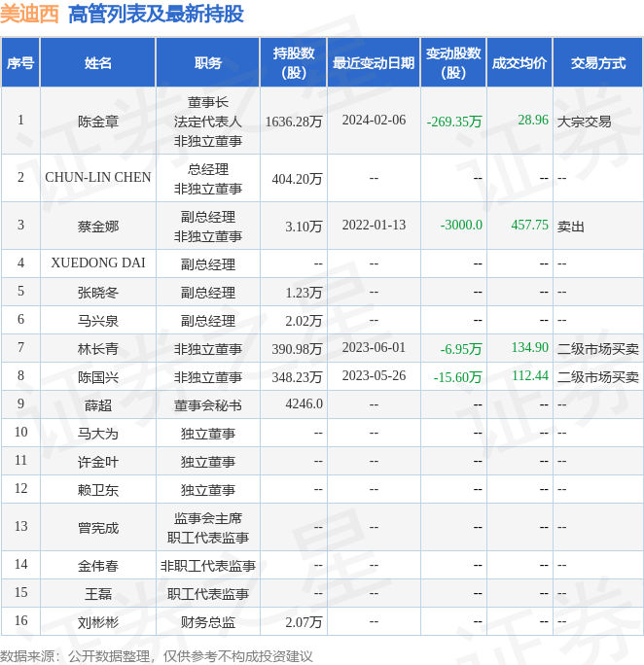644x665 pixels.
Task: Click the average price 134.90
Action: tap(530, 347)
